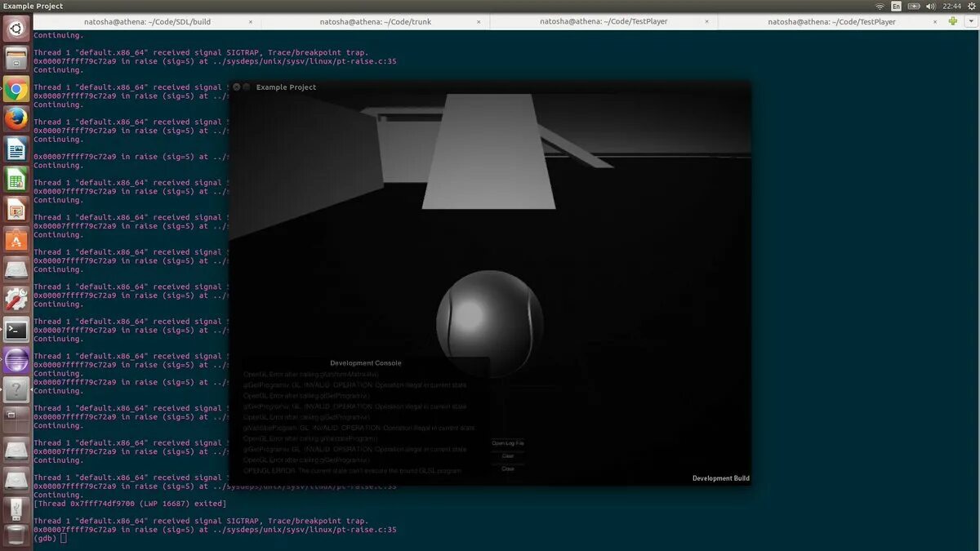Launch Google Chrome from the dock

(x=16, y=89)
